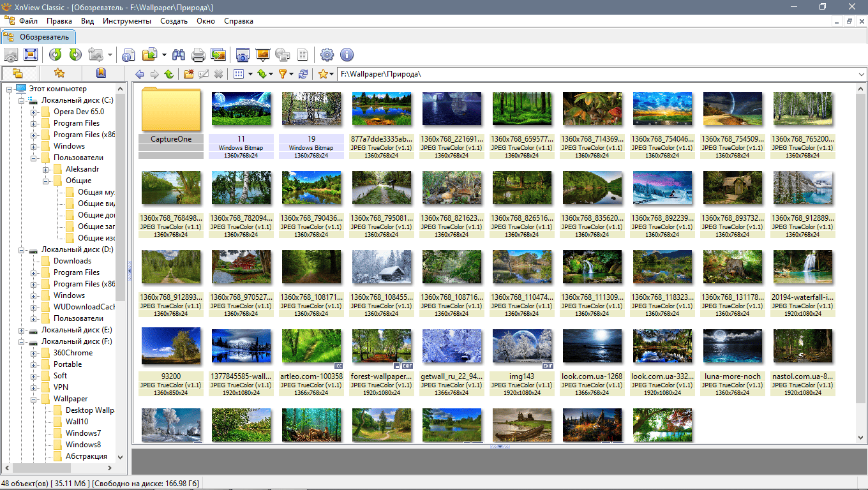
Task: Rotate the image left (counter-clockwise)
Action: pos(56,55)
